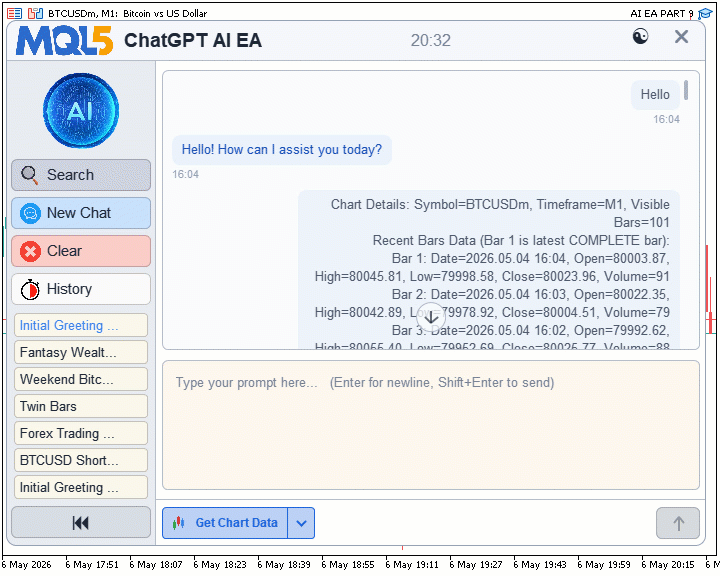Click the MQL5 logo in header

[64, 40]
